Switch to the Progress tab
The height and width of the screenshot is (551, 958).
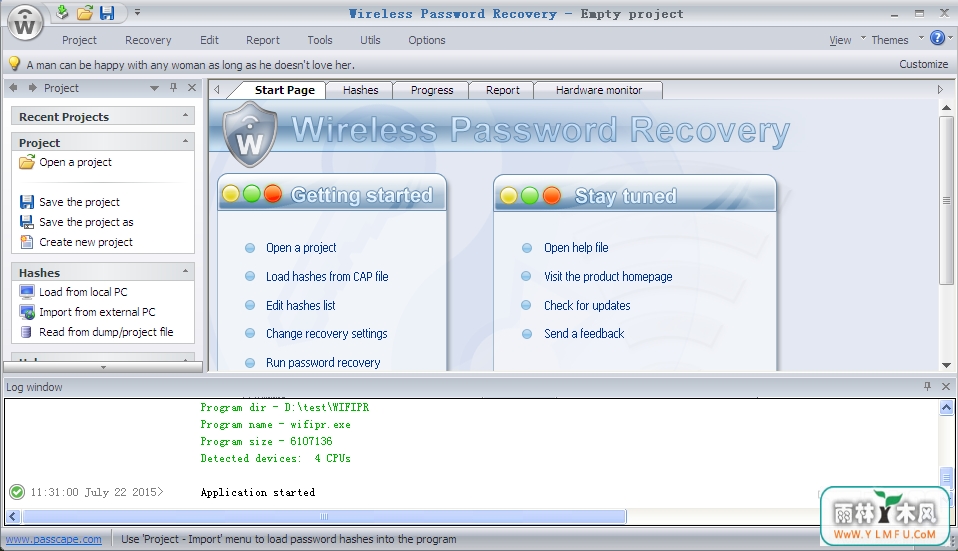(x=432, y=90)
